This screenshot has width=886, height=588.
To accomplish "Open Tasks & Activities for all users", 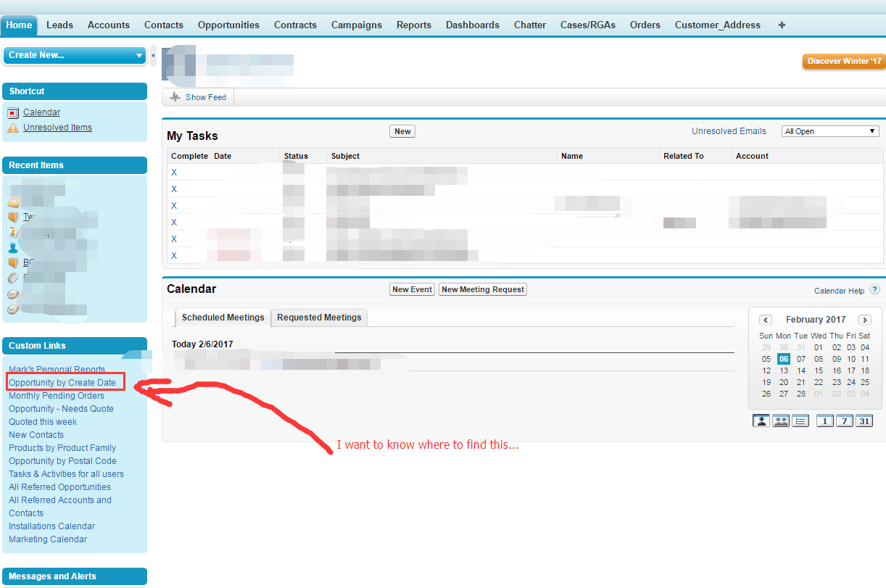I will [x=66, y=474].
